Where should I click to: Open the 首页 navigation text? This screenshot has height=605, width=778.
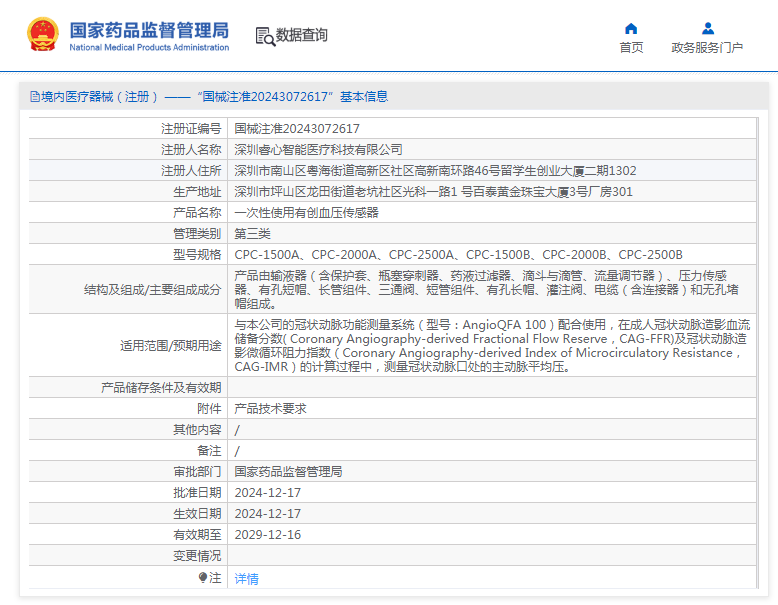pos(631,48)
